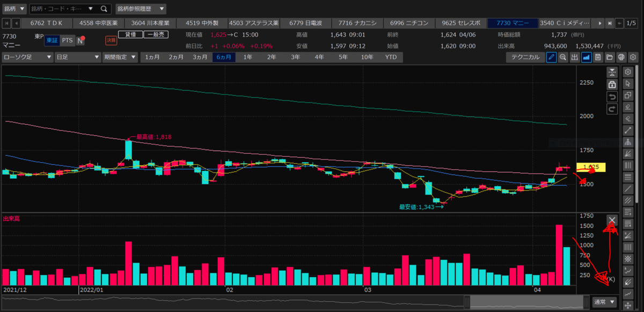Redo the drawing action
Viewport: 644px width, 312px height.
pyautogui.click(x=612, y=109)
